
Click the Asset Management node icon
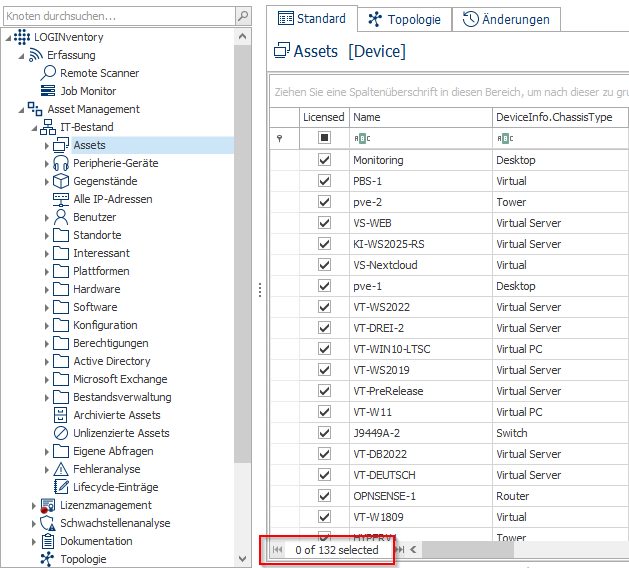35,109
